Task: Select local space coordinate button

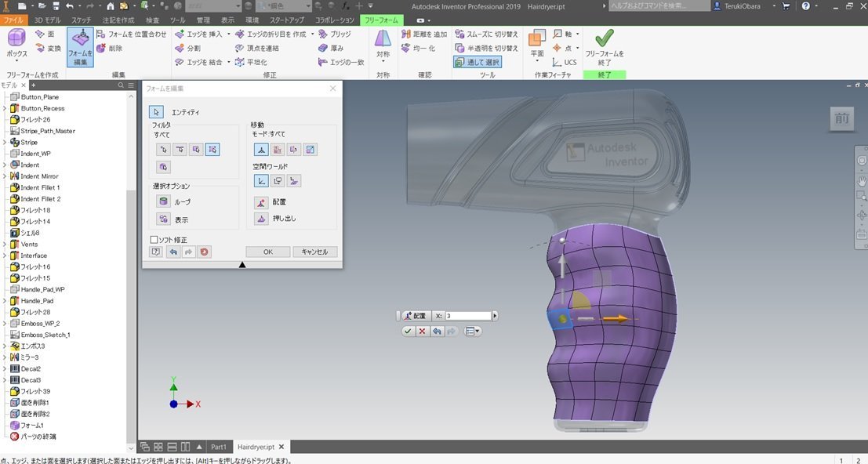Action: click(294, 180)
